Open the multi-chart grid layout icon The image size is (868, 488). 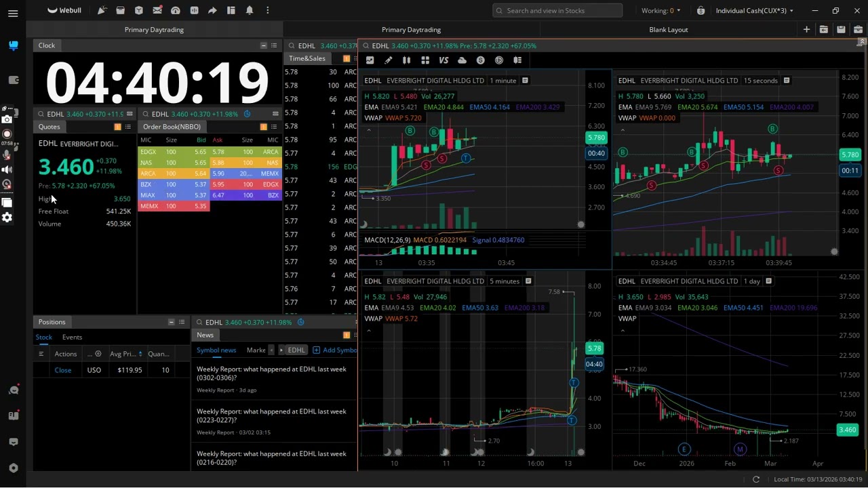[x=425, y=60]
